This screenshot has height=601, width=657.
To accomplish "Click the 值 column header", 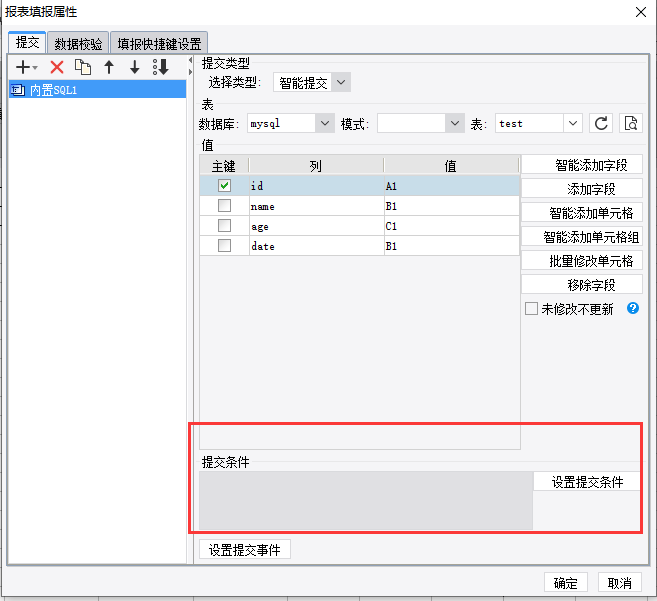I will (x=451, y=166).
